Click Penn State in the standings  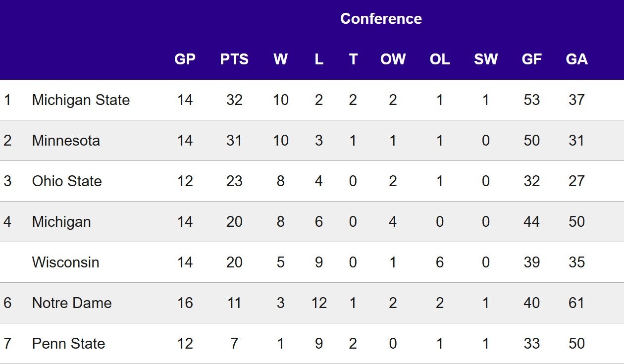[68, 344]
